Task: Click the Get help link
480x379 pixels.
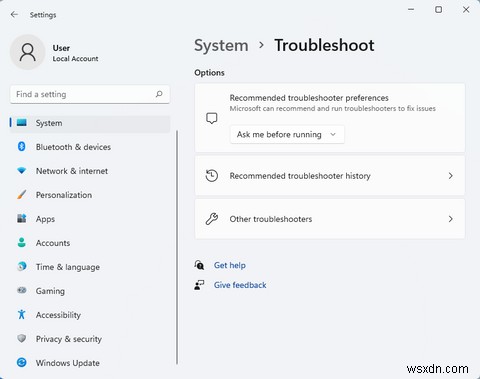Action: pyautogui.click(x=230, y=265)
